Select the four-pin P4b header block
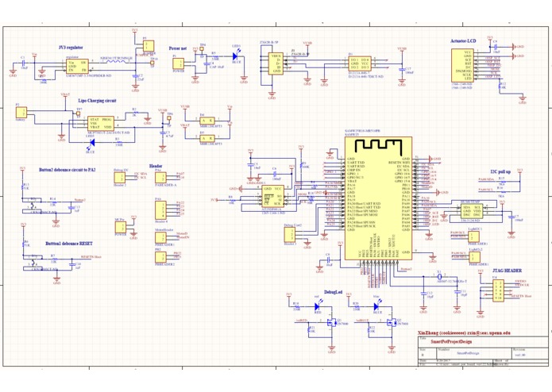Screen dimensions: 552x392 (x=160, y=210)
